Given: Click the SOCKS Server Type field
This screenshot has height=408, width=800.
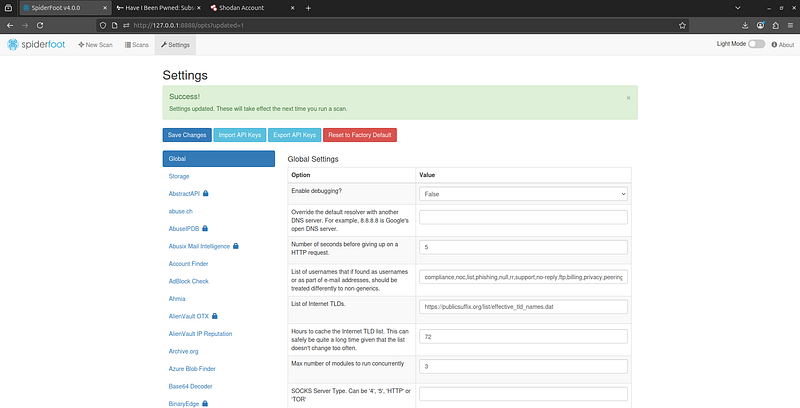Looking at the screenshot, I should click(x=523, y=394).
